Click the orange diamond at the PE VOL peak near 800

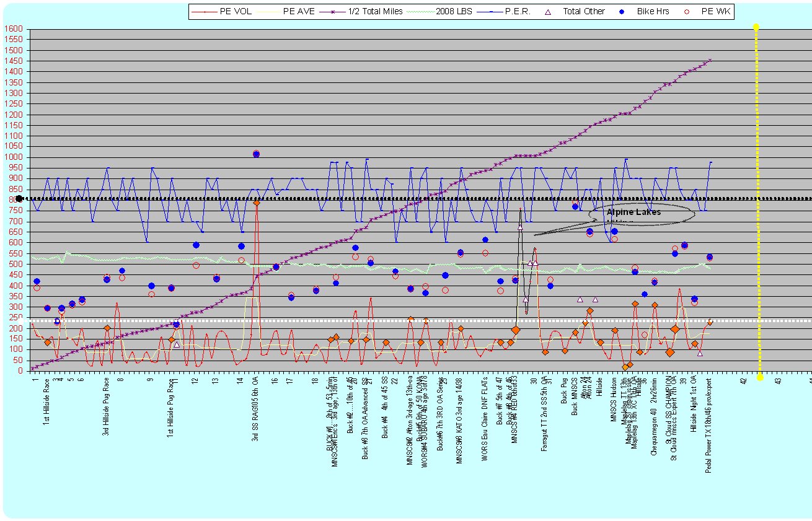pyautogui.click(x=256, y=203)
